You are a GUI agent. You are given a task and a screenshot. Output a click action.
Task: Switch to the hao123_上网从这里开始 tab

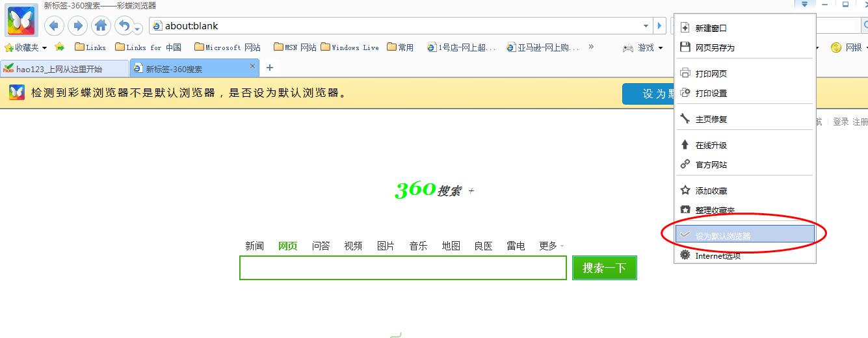(x=64, y=68)
